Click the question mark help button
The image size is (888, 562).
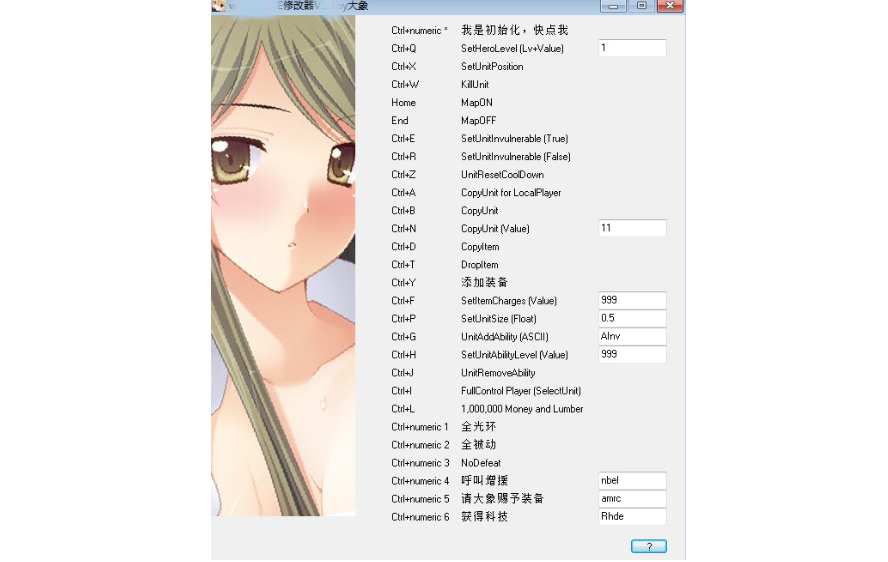pos(648,546)
